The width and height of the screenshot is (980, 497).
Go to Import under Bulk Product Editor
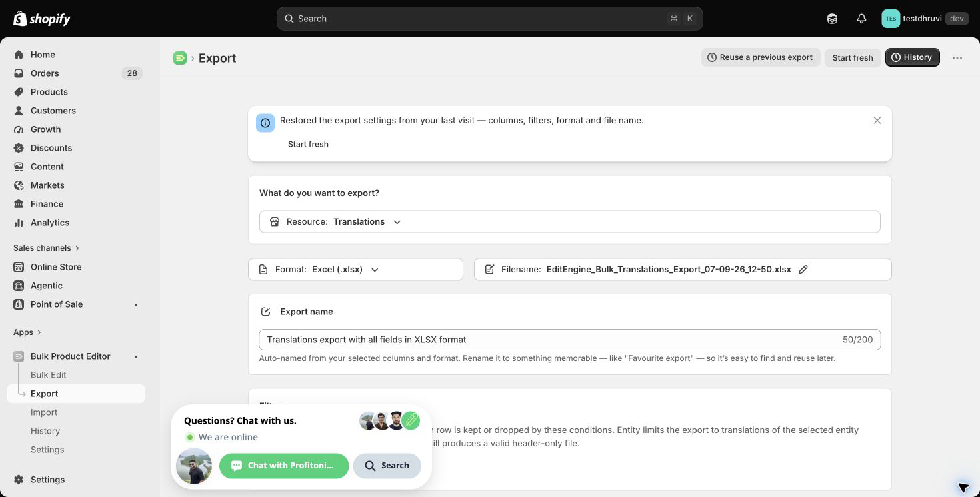44,412
